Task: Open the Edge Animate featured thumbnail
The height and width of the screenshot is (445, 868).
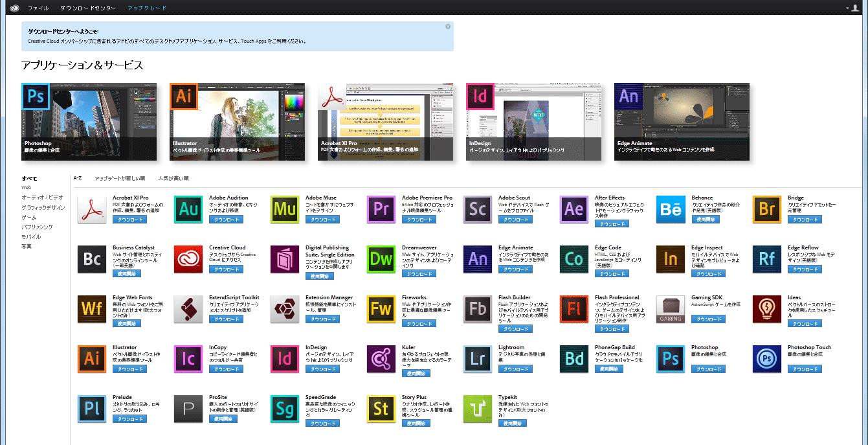Action: (x=682, y=122)
